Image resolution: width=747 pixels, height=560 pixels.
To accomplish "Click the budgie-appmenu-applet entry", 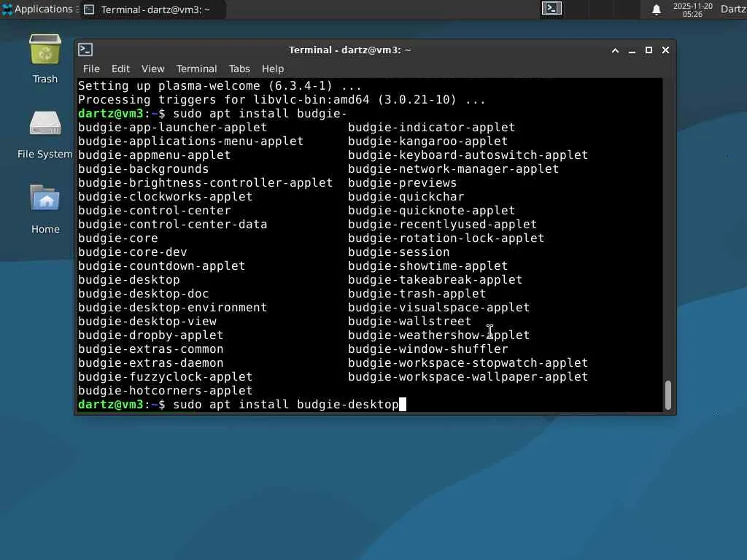I will 155,155.
